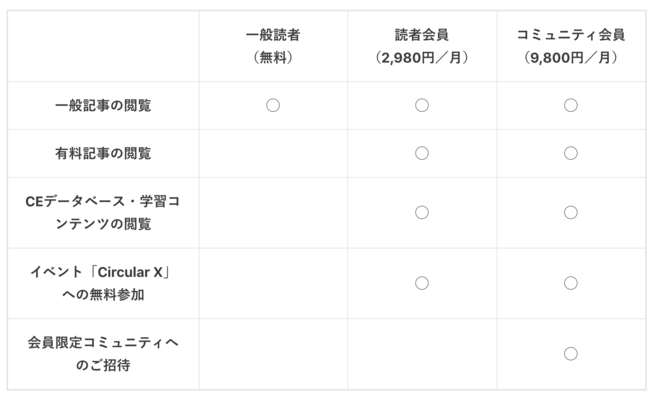Viewport: 650px width, 402px height.
Task: Click the circle for 有料記事の閲覧 under コミュニティ会員
Action: coord(570,153)
